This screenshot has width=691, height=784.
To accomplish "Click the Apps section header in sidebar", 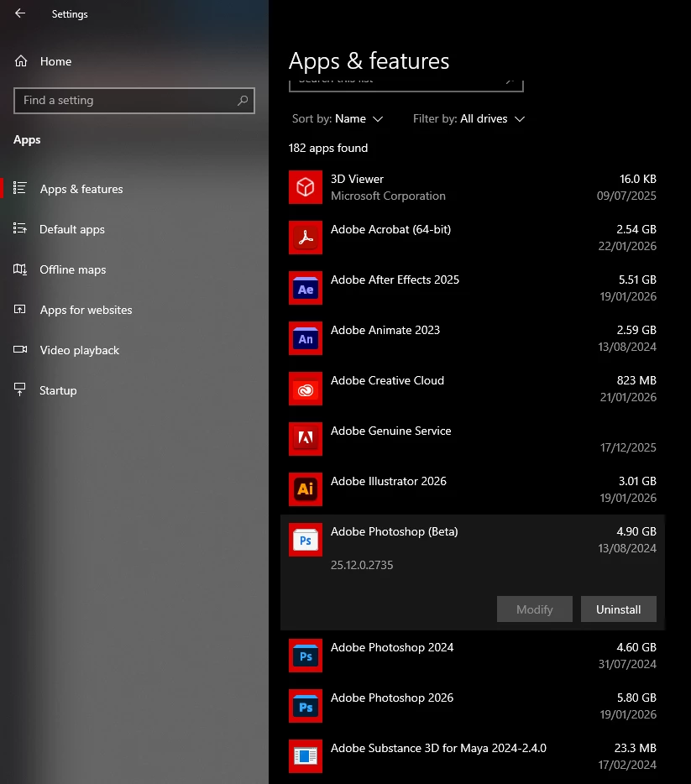I will pyautogui.click(x=27, y=140).
